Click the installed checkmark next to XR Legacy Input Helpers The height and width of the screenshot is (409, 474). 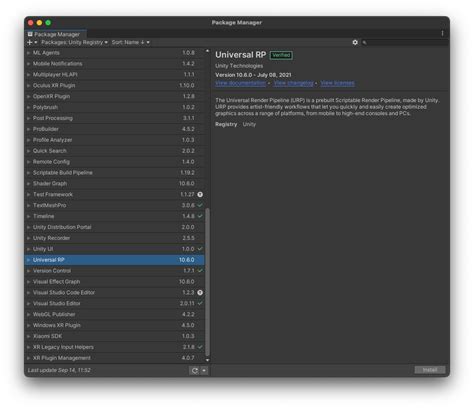tap(200, 347)
